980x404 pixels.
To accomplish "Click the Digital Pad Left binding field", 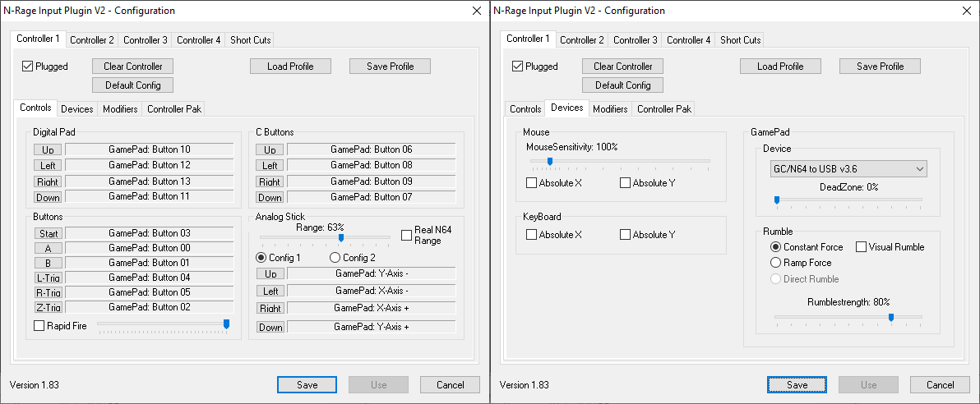I will [x=150, y=165].
